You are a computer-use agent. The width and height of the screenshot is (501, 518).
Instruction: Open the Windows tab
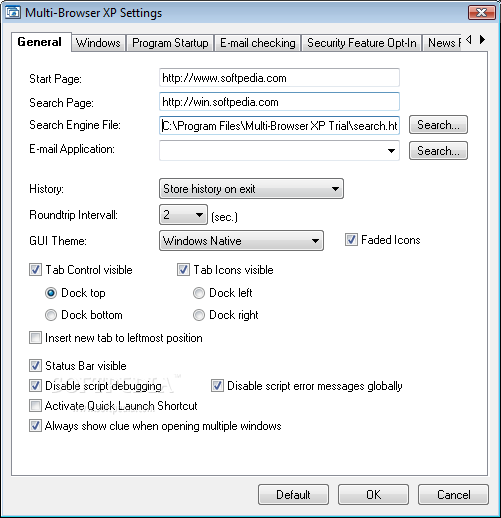coord(98,43)
